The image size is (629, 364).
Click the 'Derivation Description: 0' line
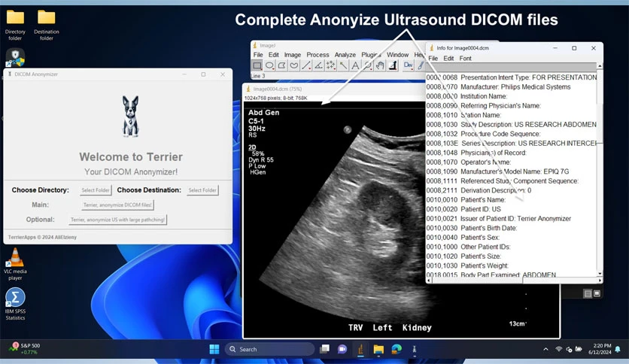click(479, 190)
